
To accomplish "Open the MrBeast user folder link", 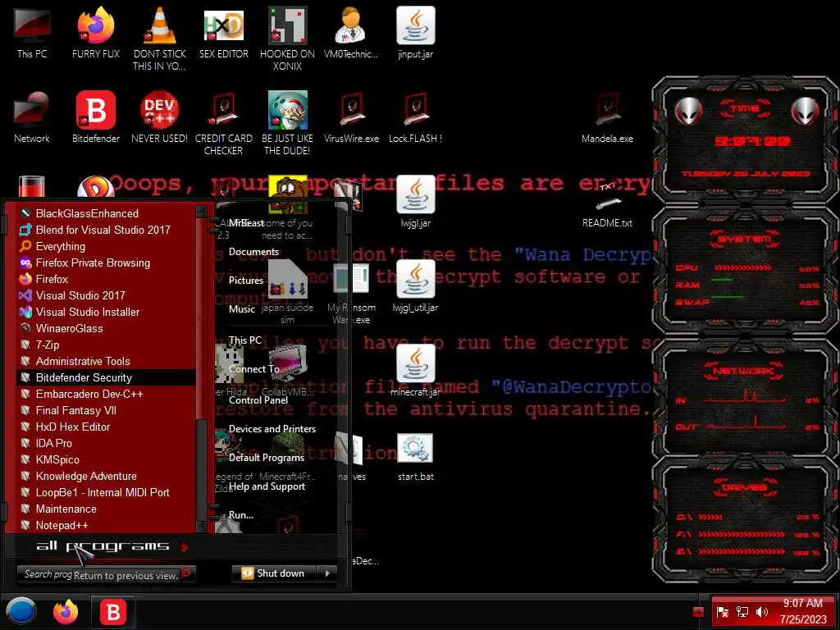I will click(x=246, y=223).
